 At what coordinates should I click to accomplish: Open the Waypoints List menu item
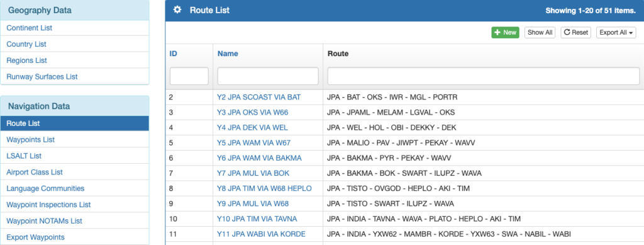(75, 140)
